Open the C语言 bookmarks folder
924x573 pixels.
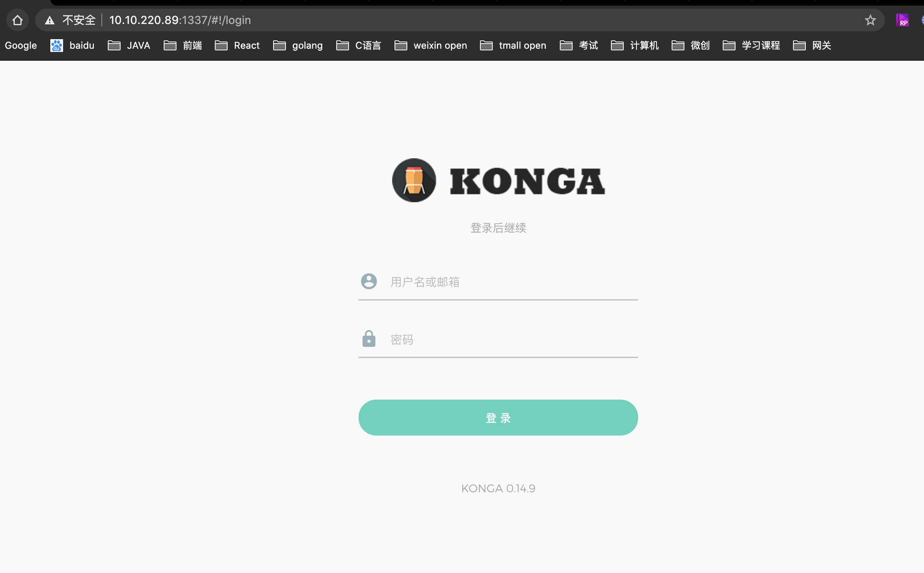click(x=359, y=46)
